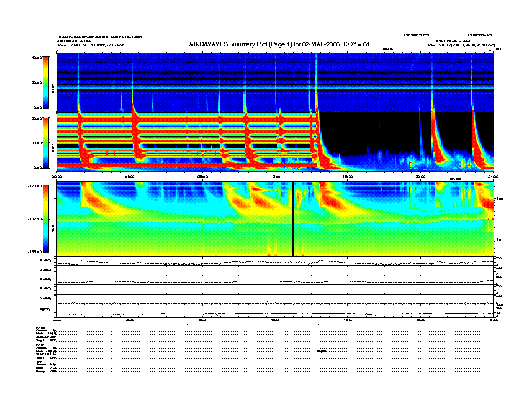Viewport: 532px width, 411px height.
Task: Click the vertical RAD2 axis label
Action: tap(53, 89)
